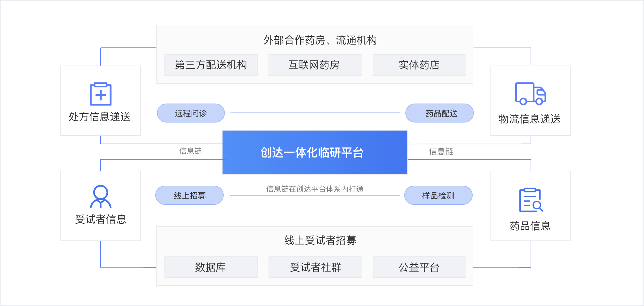This screenshot has height=306, width=644.
Task: Click the 样品检测 pill button
Action: click(x=438, y=195)
